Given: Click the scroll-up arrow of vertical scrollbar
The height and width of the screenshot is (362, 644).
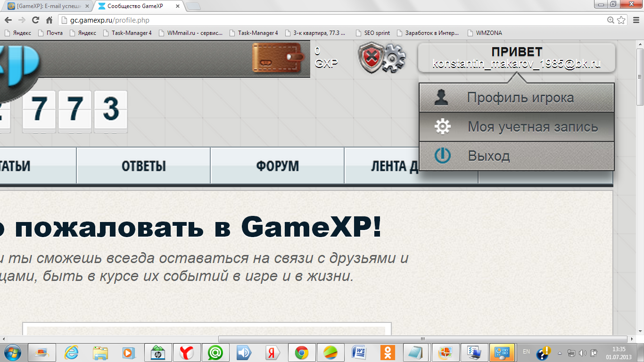Looking at the screenshot, I should [640, 43].
